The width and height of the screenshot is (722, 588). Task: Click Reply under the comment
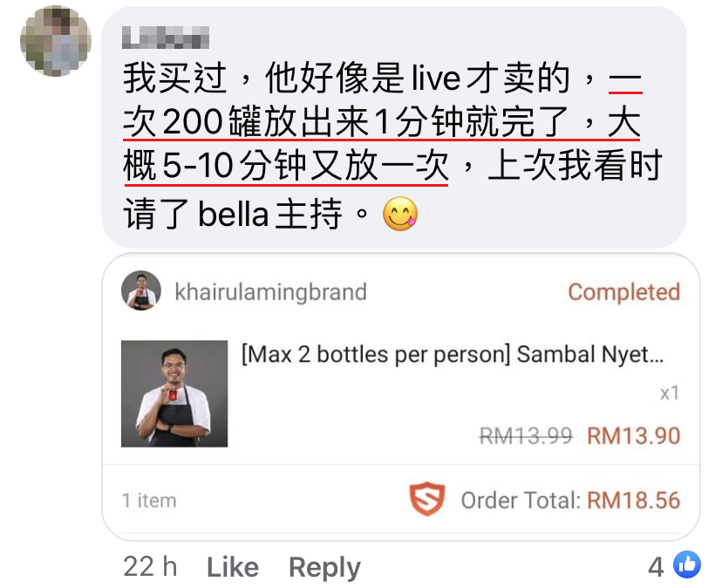tap(324, 567)
